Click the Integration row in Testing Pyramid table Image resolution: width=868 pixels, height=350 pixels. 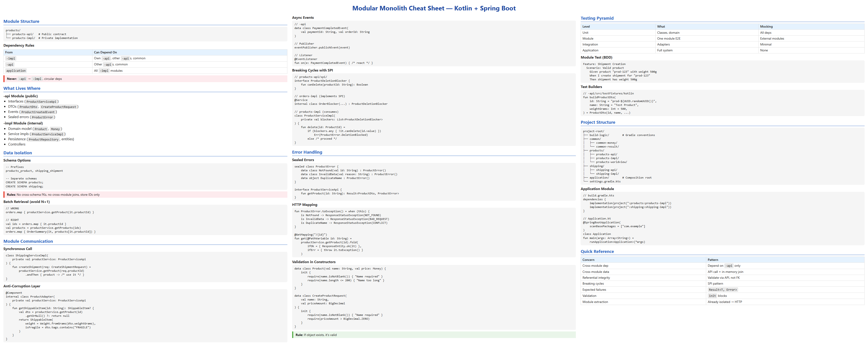[590, 44]
